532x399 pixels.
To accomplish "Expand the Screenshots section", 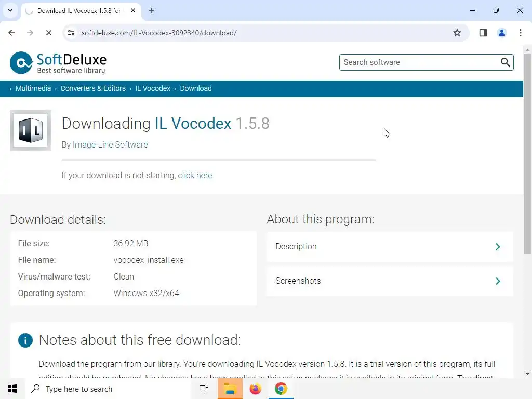I will tap(390, 281).
